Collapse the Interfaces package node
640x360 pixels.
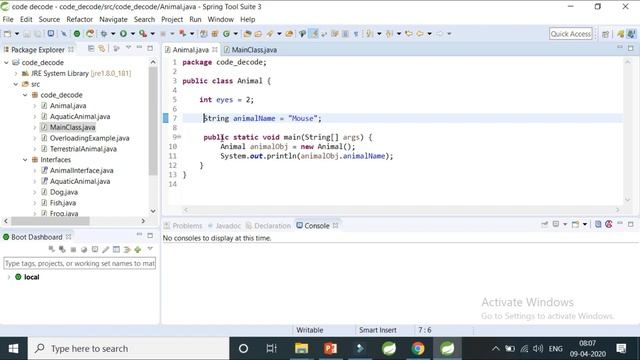coord(25,160)
